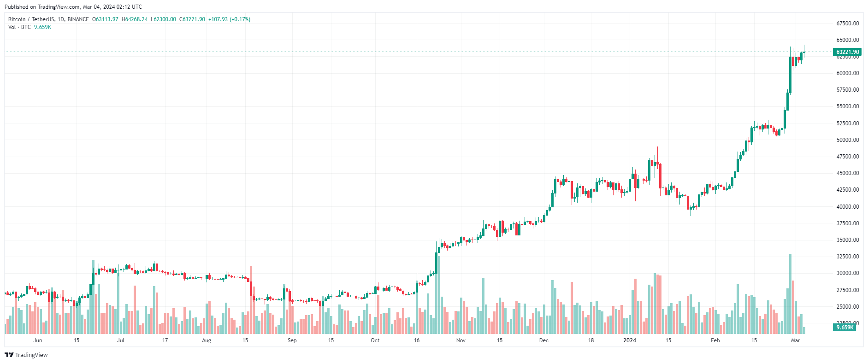Click the Vol · BTC indicator legend

(x=19, y=27)
